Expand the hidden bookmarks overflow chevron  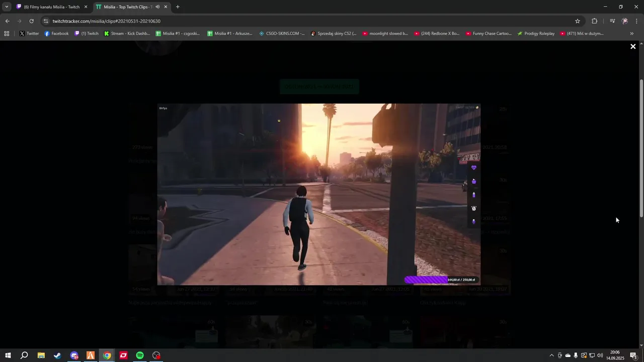[632, 34]
